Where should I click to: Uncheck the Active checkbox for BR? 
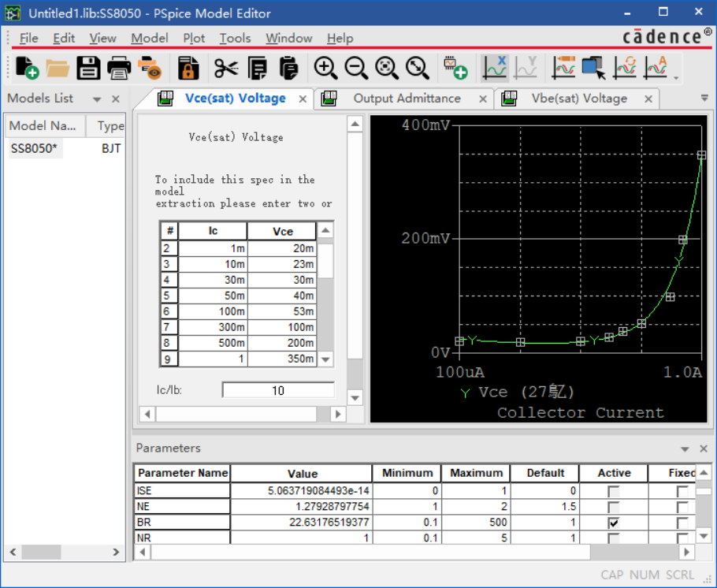pyautogui.click(x=613, y=523)
